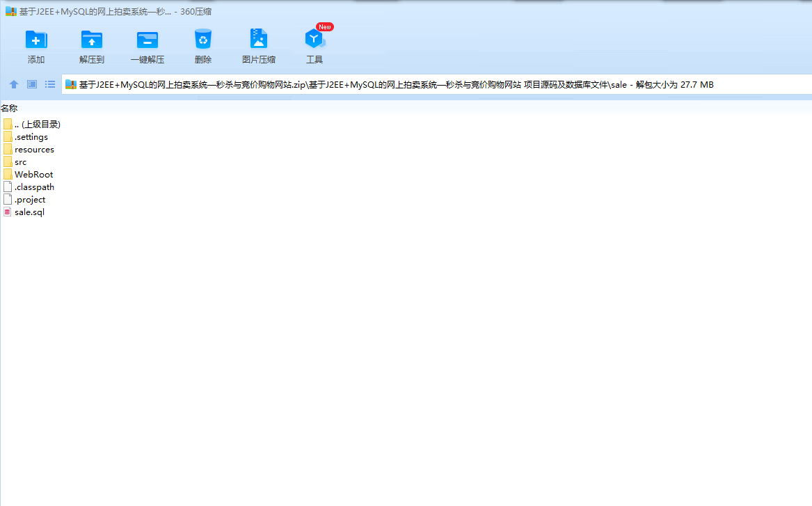This screenshot has height=506, width=812.
Task: Switch to the thumbnail view icon
Action: [32, 84]
